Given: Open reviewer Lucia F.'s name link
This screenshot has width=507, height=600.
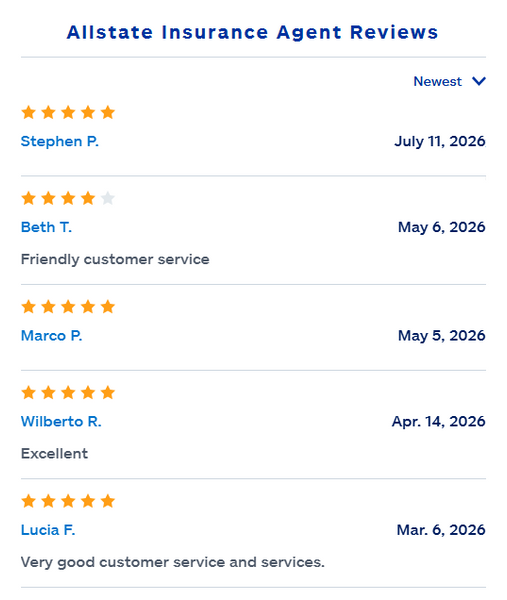Looking at the screenshot, I should (48, 530).
